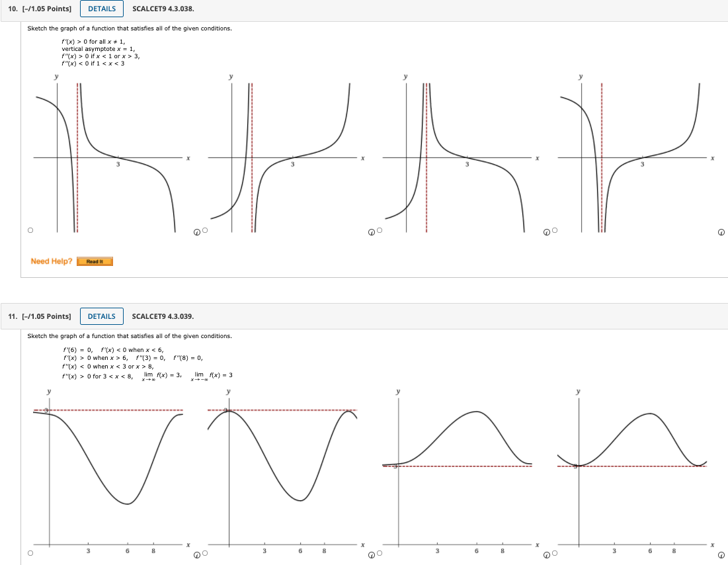Open info tooltip for first graph in question 10
The height and width of the screenshot is (565, 728).
click(x=196, y=232)
